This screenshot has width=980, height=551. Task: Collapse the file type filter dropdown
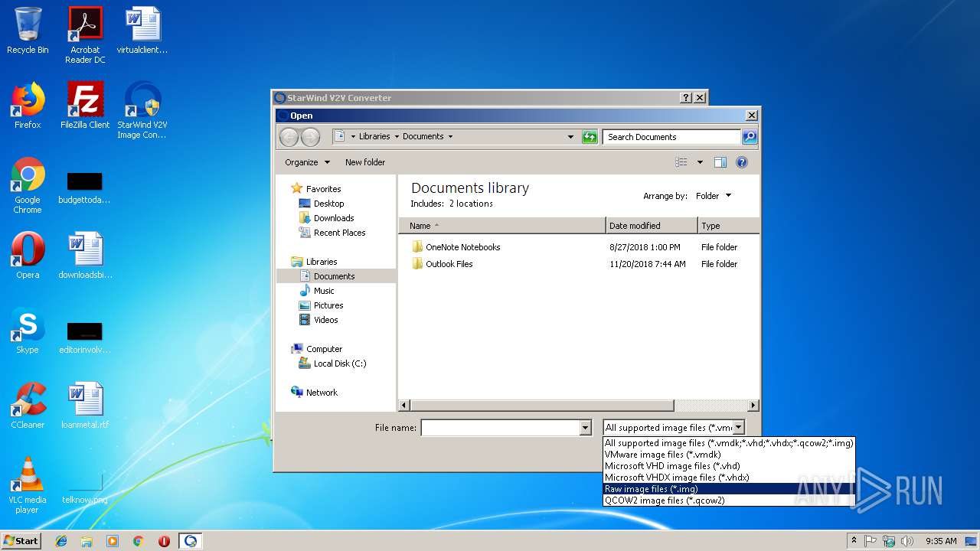[739, 428]
